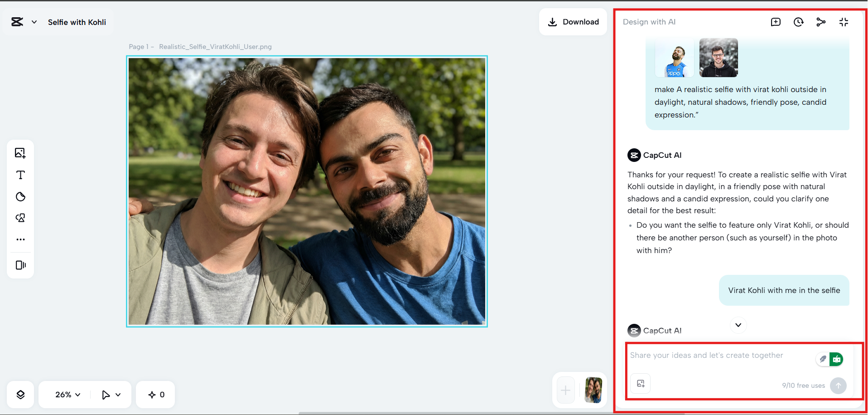Open the AI chat history
This screenshot has height=415, width=868.
(798, 21)
